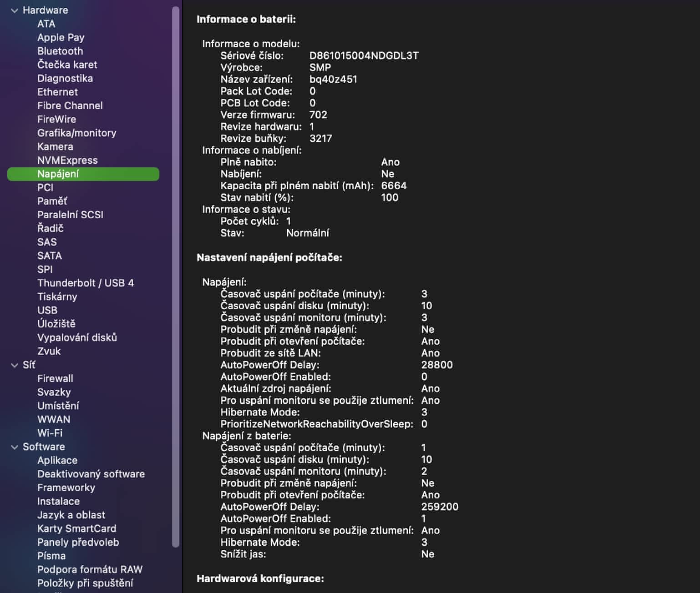Open Čtečka karet entry
The image size is (700, 593).
click(x=67, y=65)
